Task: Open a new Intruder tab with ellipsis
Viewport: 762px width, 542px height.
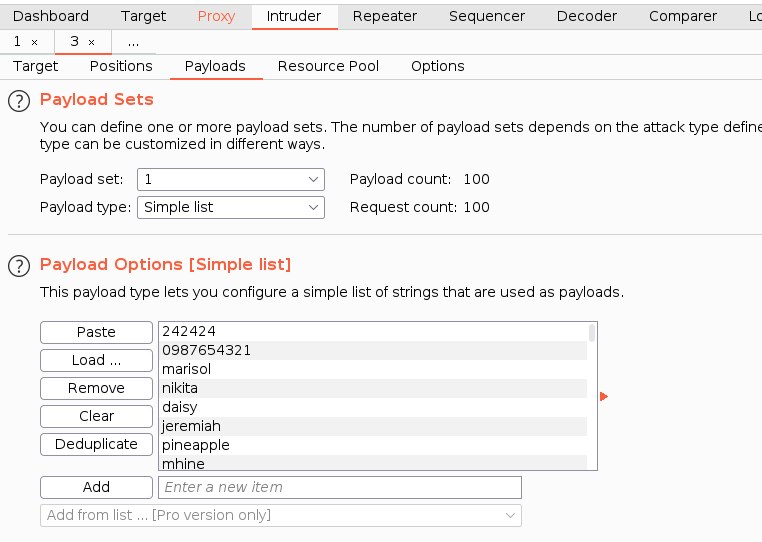Action: pos(133,42)
